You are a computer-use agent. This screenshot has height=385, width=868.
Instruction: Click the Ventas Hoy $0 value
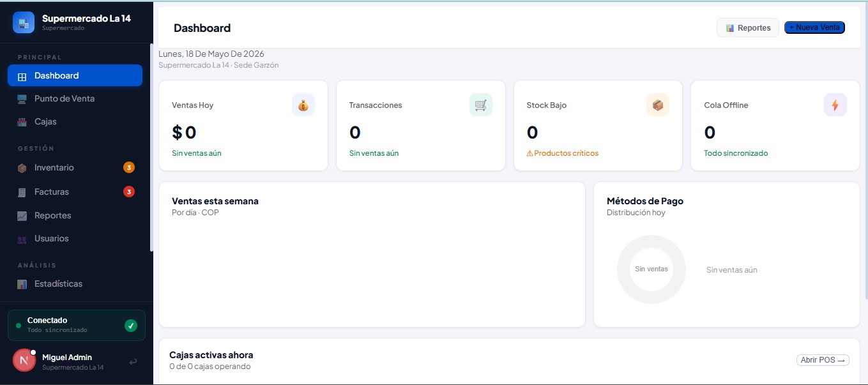(184, 132)
